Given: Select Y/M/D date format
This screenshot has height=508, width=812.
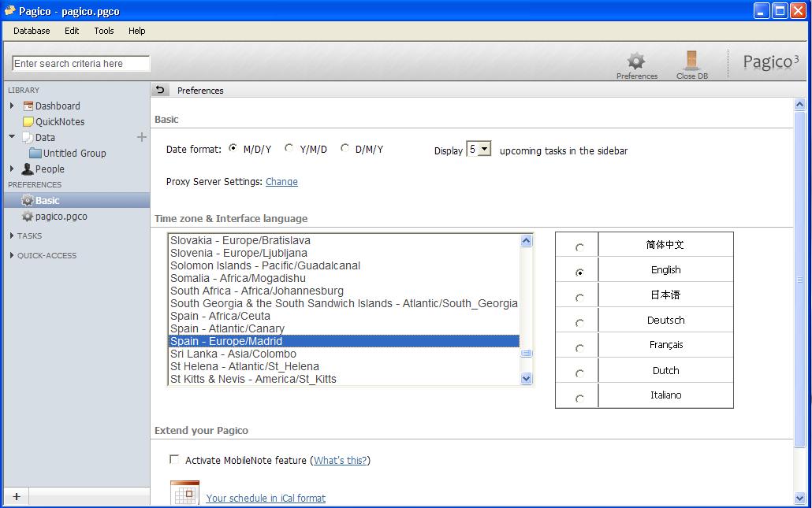Looking at the screenshot, I should 289,148.
